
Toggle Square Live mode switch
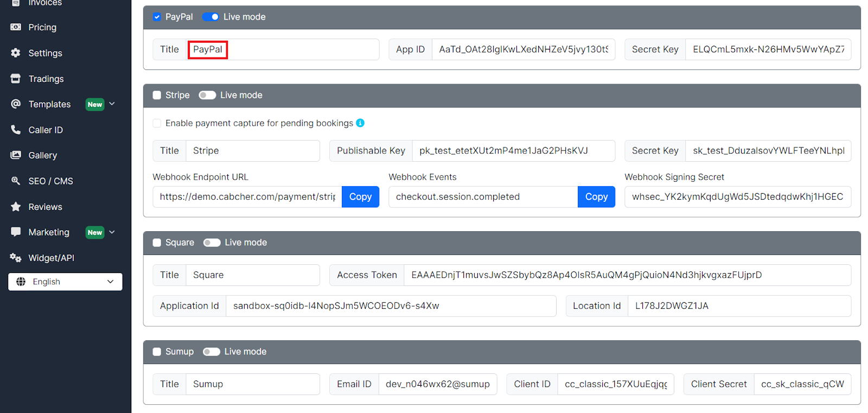point(212,243)
